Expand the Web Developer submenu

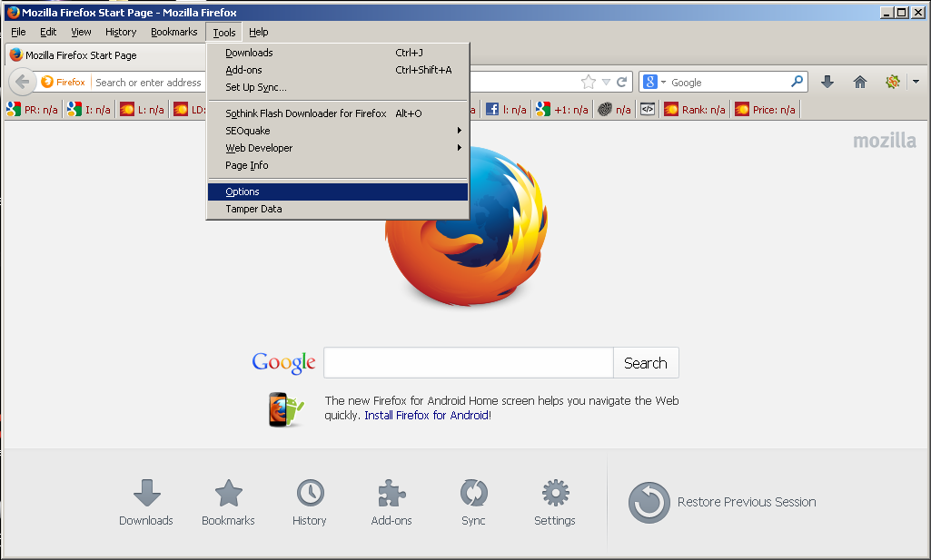click(338, 148)
